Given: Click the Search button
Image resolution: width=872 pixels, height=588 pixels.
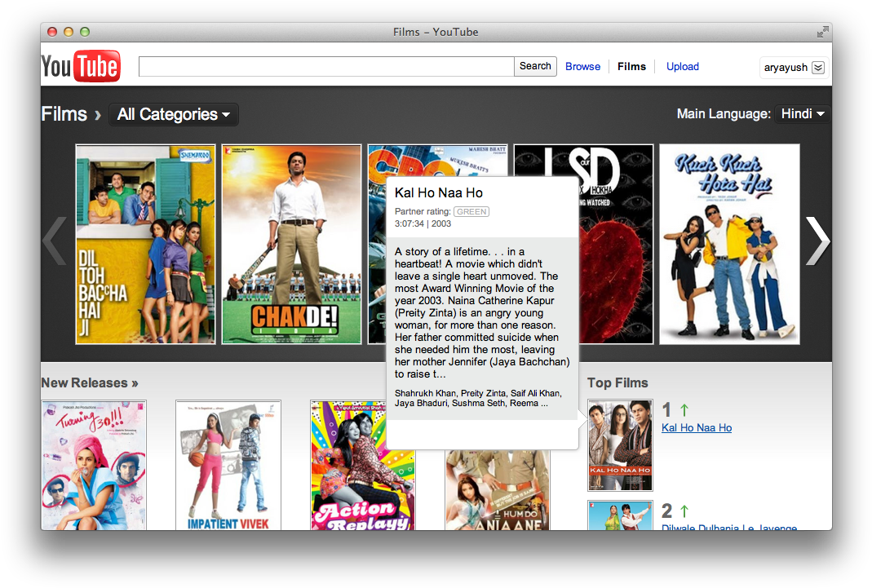Looking at the screenshot, I should (535, 66).
